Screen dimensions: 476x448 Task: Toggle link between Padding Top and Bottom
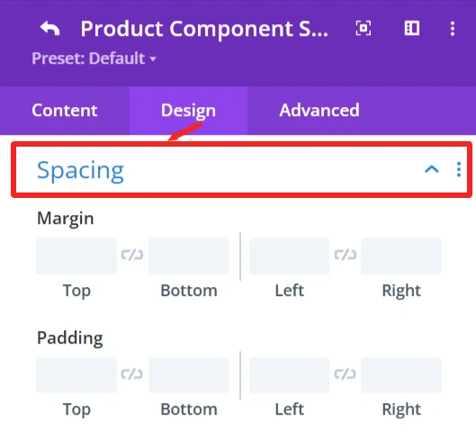[132, 374]
